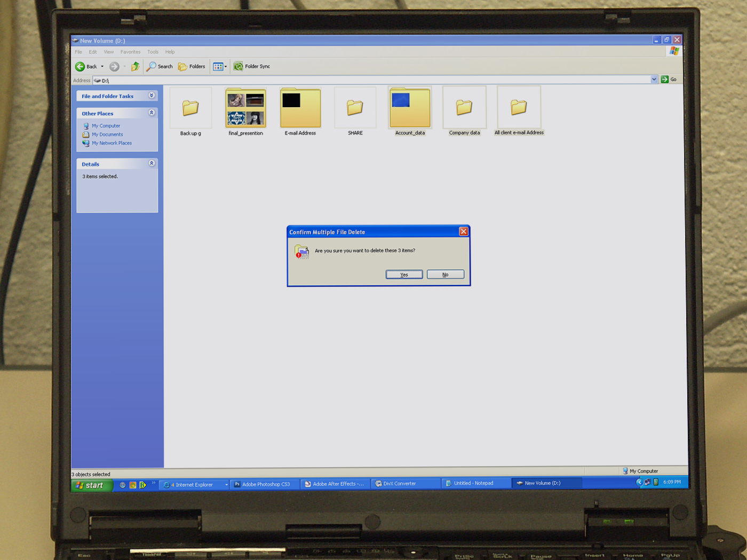Expand File and Folder Tasks panel
747x560 pixels.
[x=152, y=95]
